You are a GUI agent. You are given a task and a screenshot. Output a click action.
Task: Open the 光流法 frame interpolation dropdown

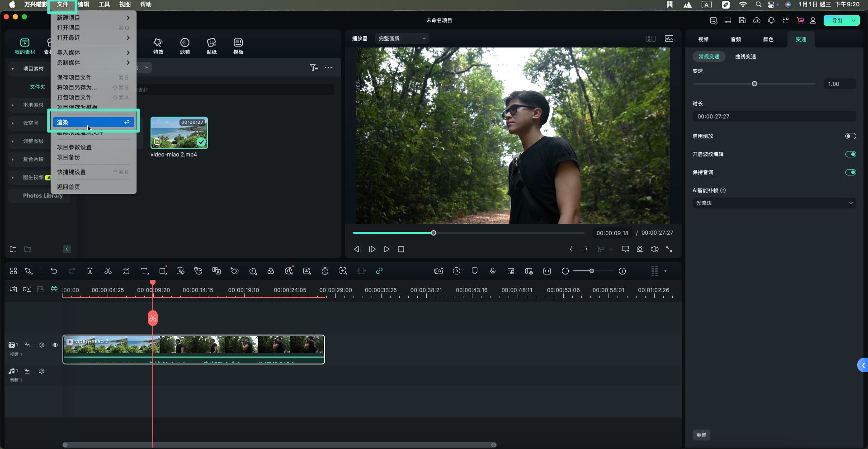pyautogui.click(x=774, y=203)
